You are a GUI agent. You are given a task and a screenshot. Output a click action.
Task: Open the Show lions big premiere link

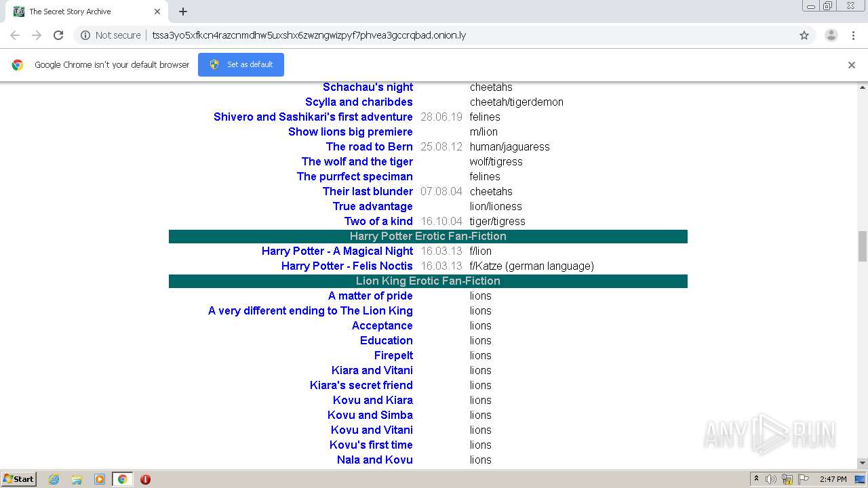coord(351,131)
